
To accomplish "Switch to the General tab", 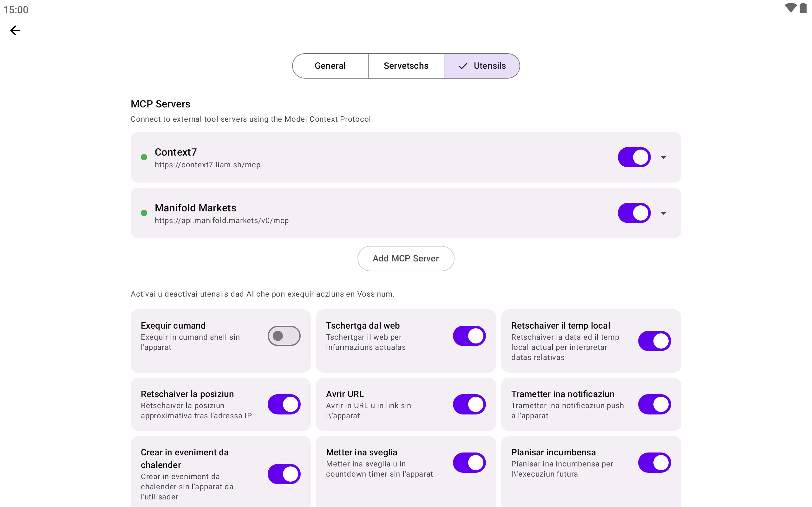I will click(x=330, y=66).
